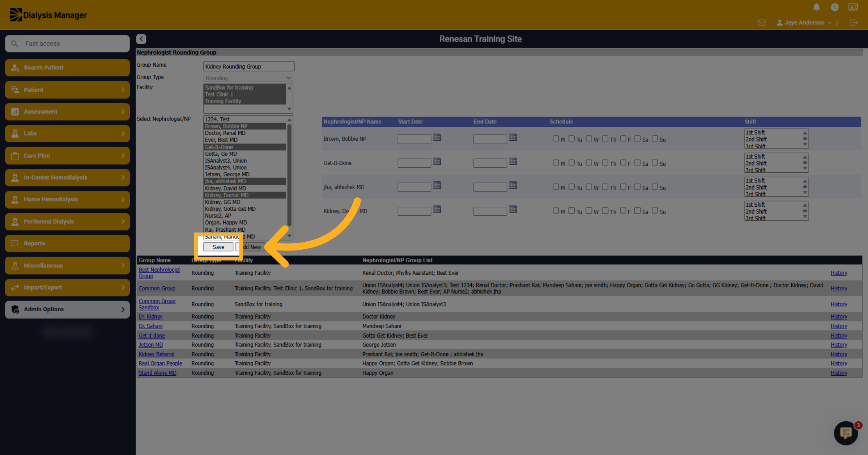868x455 pixels.
Task: Expand the Labs sidebar menu
Action: point(67,134)
